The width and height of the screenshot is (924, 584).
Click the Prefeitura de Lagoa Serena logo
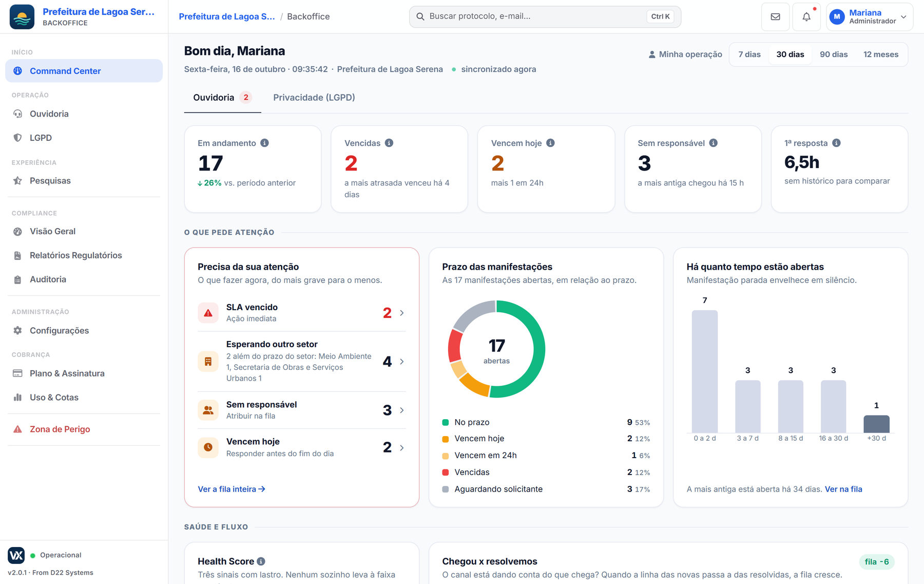(x=22, y=17)
